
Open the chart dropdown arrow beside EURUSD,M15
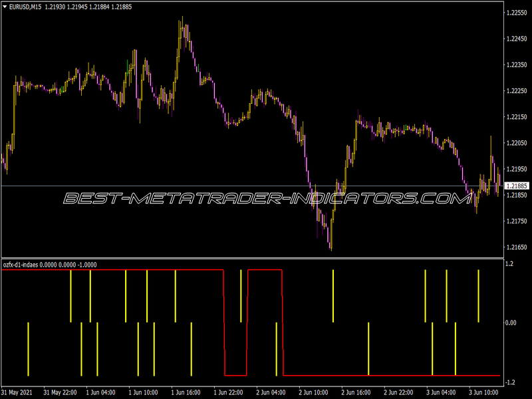pyautogui.click(x=5, y=7)
